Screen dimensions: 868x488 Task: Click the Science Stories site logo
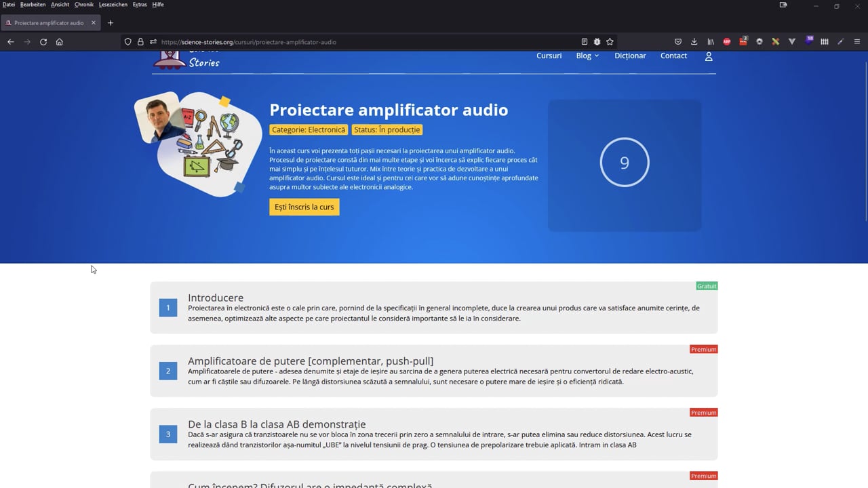tap(186, 60)
